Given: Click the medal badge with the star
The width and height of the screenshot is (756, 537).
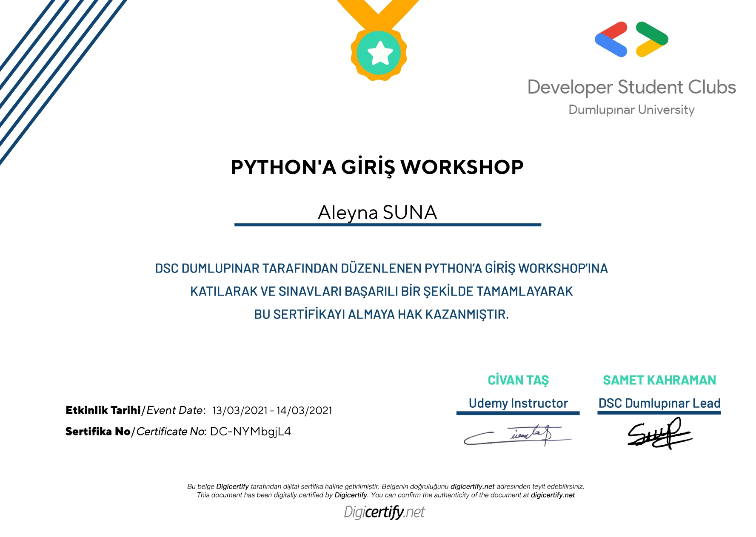Looking at the screenshot, I should point(379,54).
